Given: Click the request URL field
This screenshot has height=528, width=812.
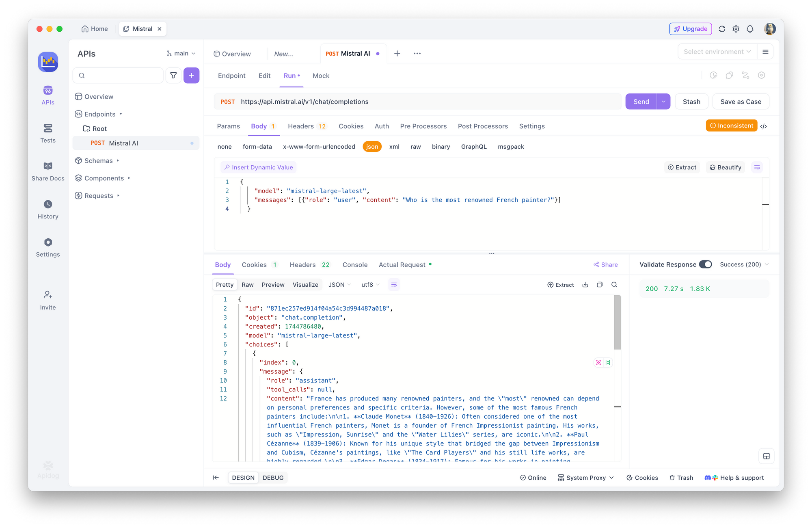Looking at the screenshot, I should click(x=417, y=102).
